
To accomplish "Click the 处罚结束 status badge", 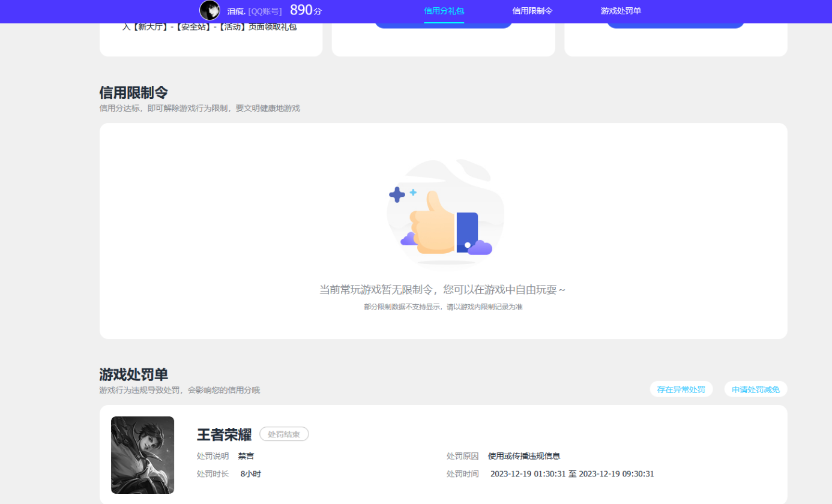I will click(284, 434).
